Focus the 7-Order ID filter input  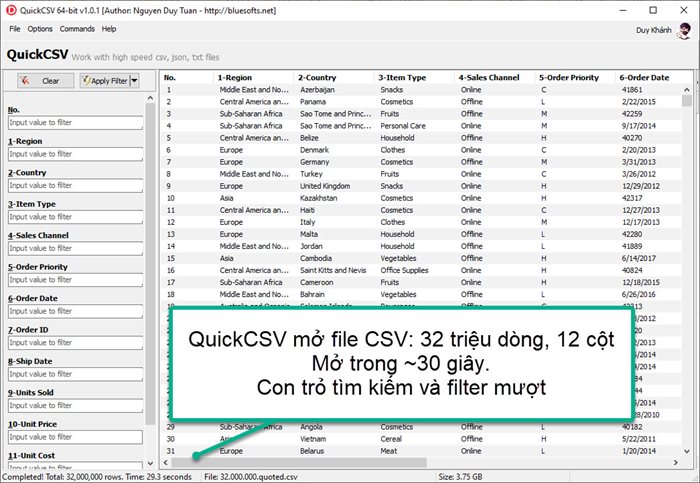75,343
